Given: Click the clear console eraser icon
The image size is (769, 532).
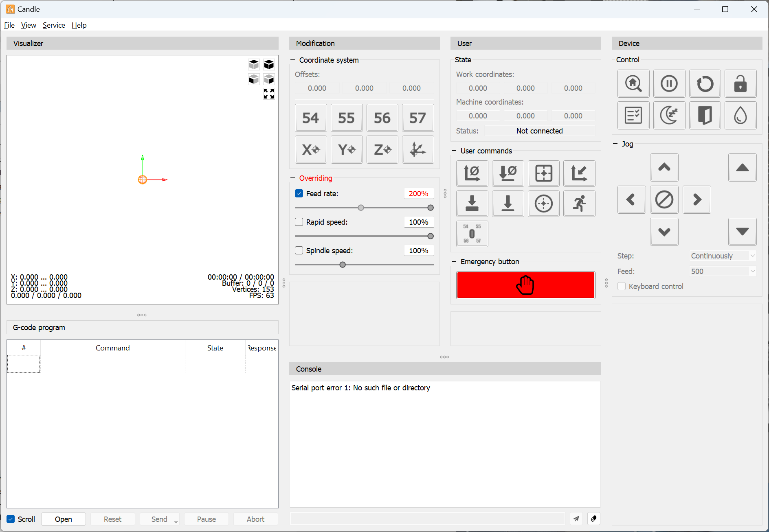Looking at the screenshot, I should pyautogui.click(x=593, y=519).
